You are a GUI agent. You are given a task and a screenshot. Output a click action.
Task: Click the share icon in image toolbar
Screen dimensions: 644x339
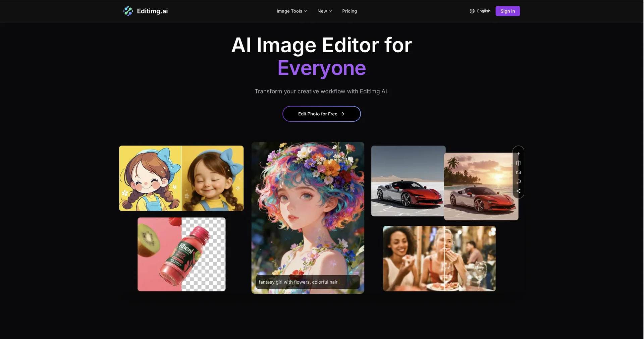click(x=518, y=191)
